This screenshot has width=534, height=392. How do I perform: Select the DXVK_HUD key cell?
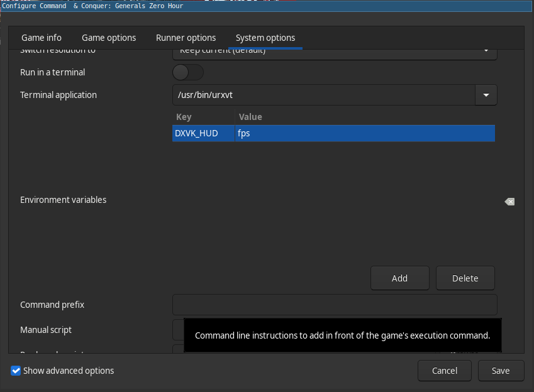[x=203, y=133]
